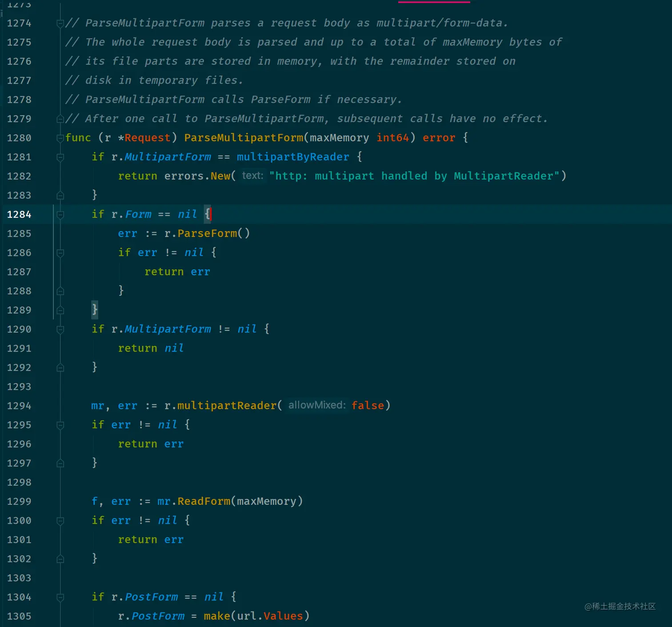Click fold end marker at line 1292
The width and height of the screenshot is (672, 627).
60,367
